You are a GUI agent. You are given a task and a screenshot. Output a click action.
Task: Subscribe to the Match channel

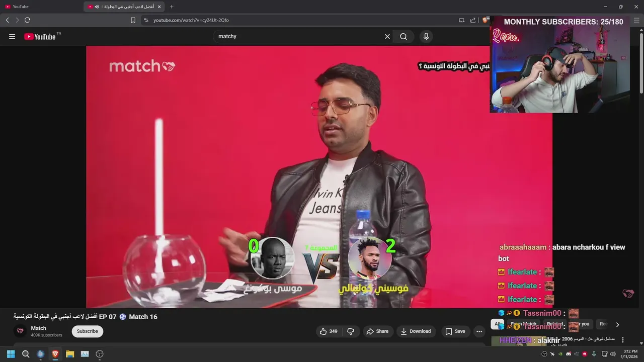pyautogui.click(x=87, y=331)
